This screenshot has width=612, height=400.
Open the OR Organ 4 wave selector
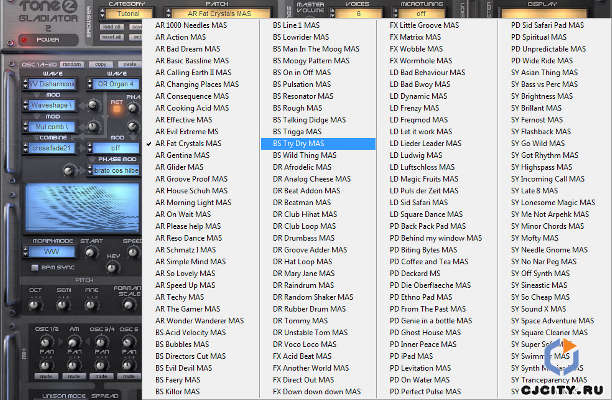point(116,84)
